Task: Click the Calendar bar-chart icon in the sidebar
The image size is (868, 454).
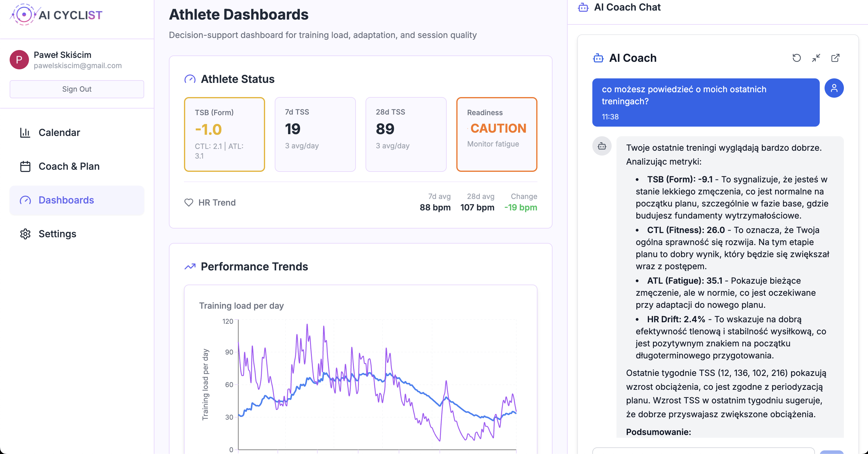Action: tap(25, 133)
